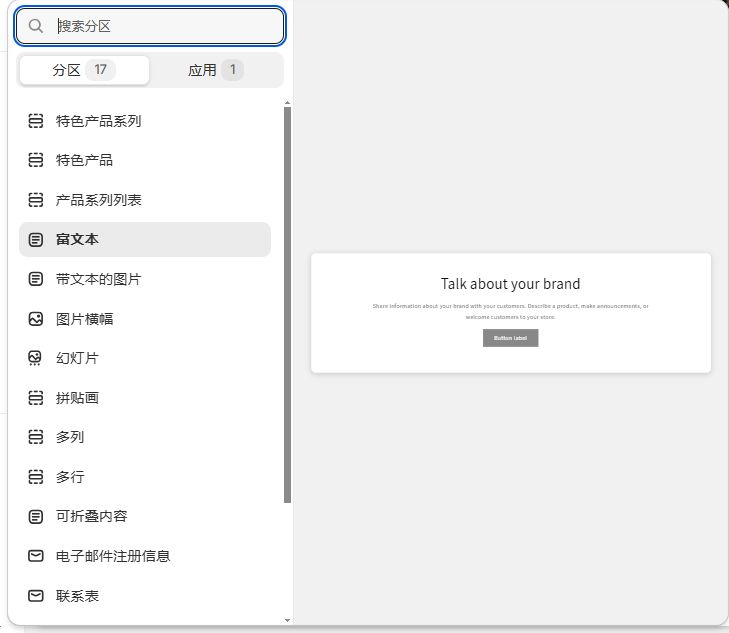The image size is (729, 633).
Task: Add the 图片横幅 section
Action: (x=145, y=319)
